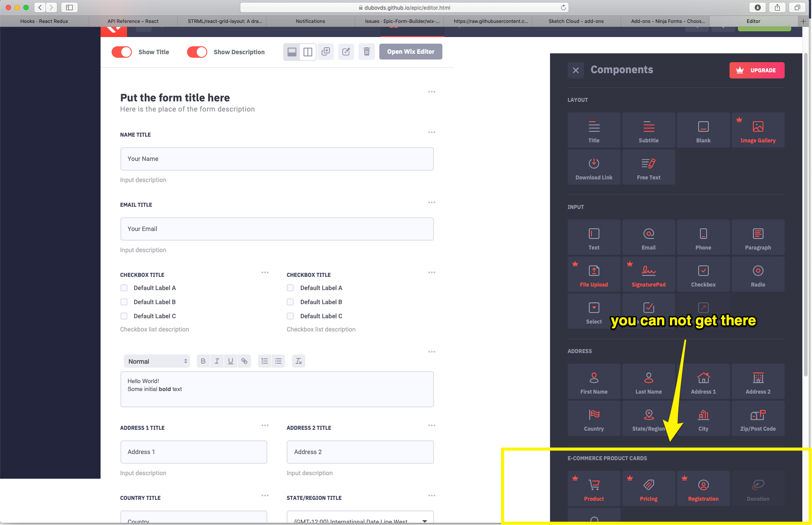Screen dimensions: 812x525
Task: Check the Default Label A checkbox
Action: 124,287
